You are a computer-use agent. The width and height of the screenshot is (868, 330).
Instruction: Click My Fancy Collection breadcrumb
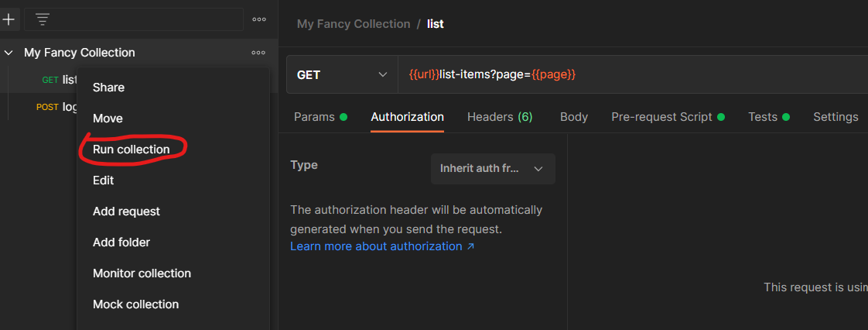point(354,25)
